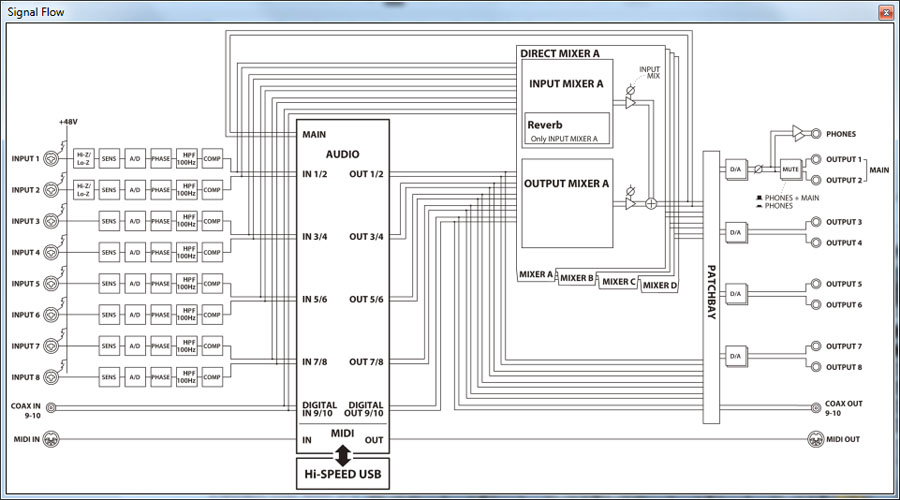Open the MIXER D tab
Viewport: 900px width, 500px height.
point(659,286)
